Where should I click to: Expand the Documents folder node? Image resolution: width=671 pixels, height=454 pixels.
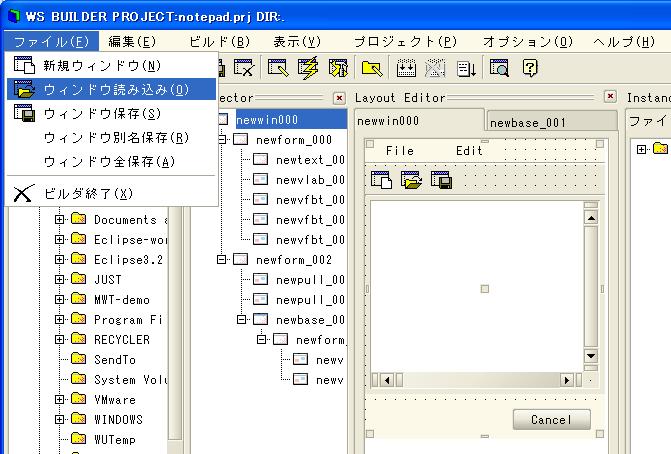click(x=59, y=219)
